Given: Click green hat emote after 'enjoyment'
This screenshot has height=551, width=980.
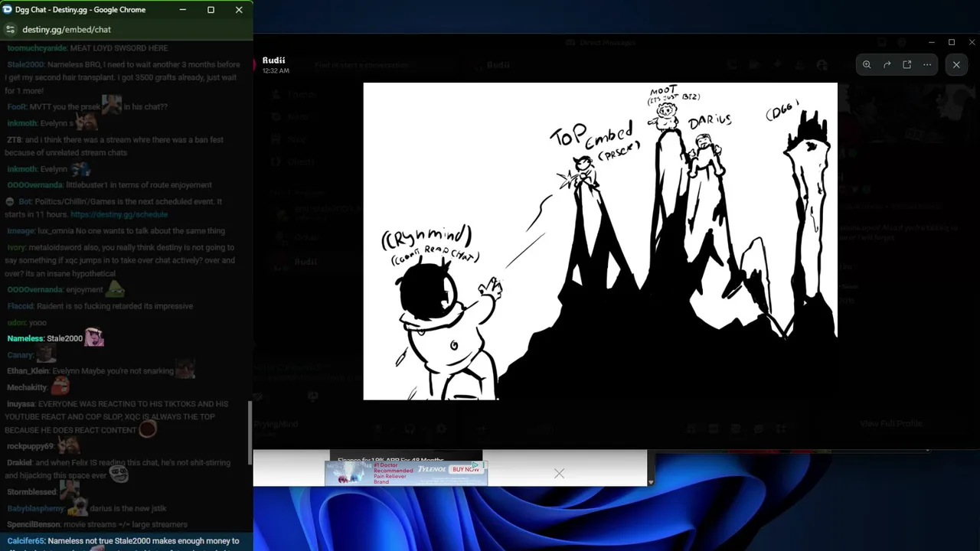Looking at the screenshot, I should pyautogui.click(x=115, y=289).
